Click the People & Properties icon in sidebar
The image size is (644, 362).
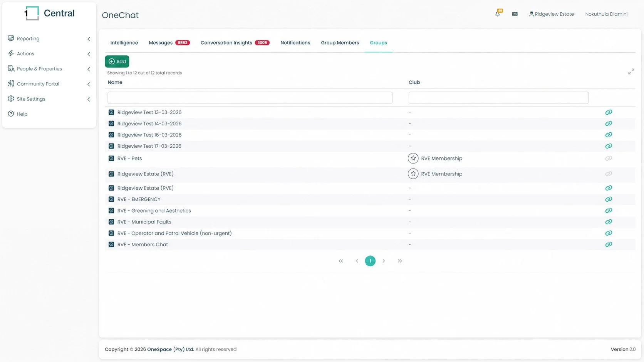tap(11, 68)
